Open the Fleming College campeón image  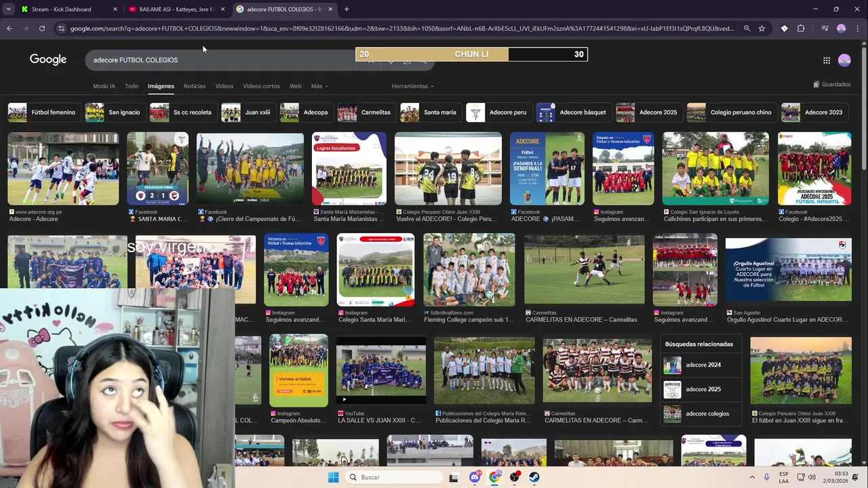[469, 270]
